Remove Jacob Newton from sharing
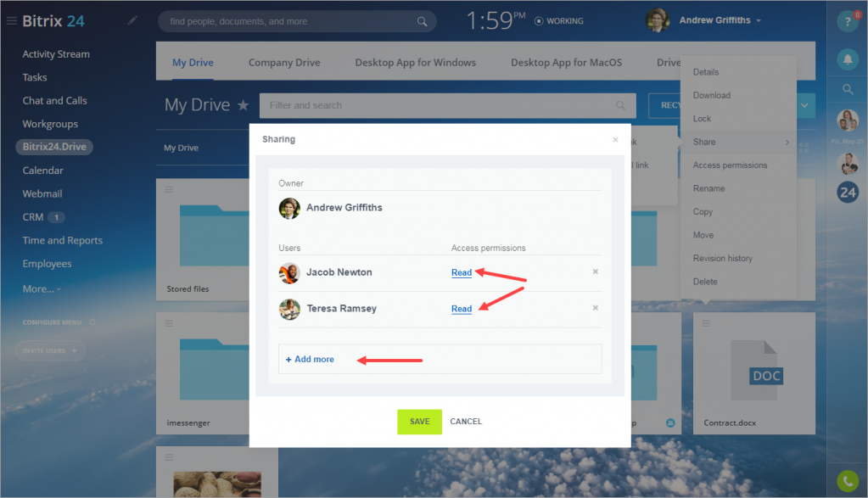Viewport: 868px width, 498px height. [x=595, y=271]
